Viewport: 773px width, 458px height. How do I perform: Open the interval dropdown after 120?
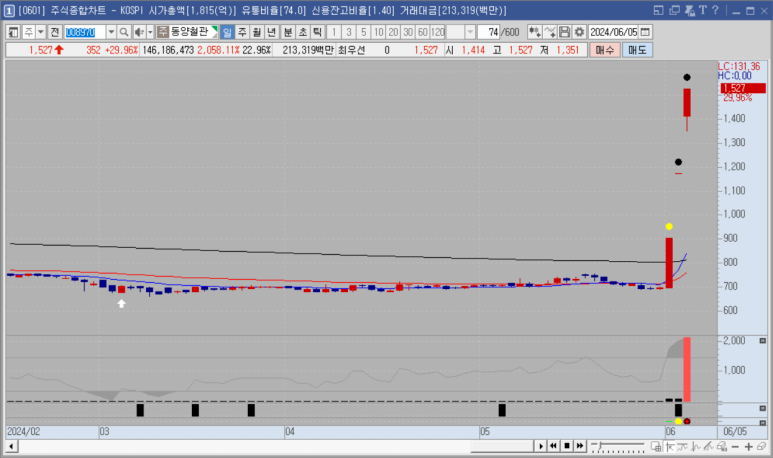(x=470, y=32)
